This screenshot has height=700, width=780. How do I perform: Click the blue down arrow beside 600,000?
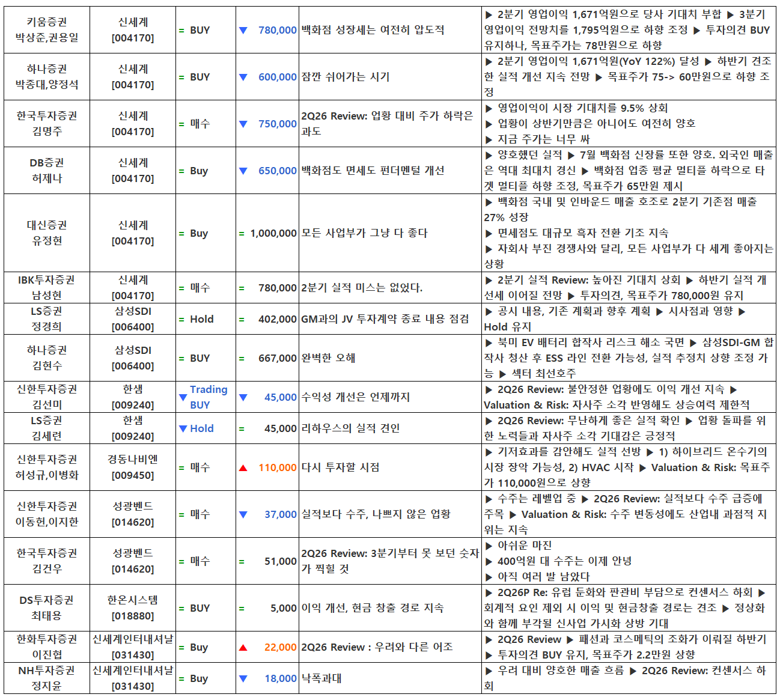243,78
